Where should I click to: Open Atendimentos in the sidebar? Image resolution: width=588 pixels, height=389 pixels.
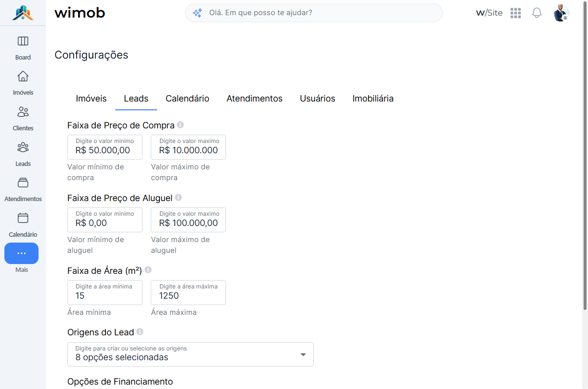[23, 189]
